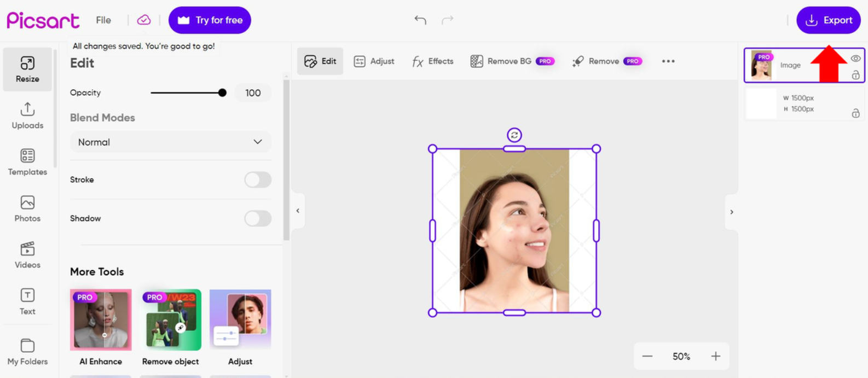Toggle visibility of the Image layer
Image resolution: width=868 pixels, height=378 pixels.
[x=855, y=59]
